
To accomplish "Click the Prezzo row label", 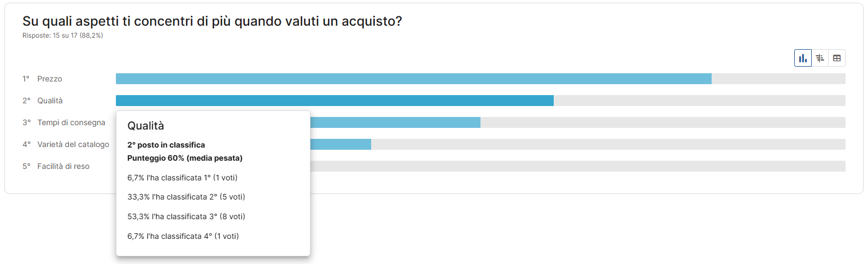I will click(x=50, y=79).
